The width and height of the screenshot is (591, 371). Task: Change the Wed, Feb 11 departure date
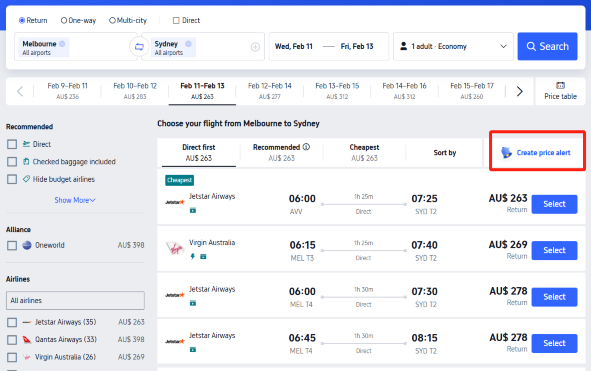coord(294,46)
